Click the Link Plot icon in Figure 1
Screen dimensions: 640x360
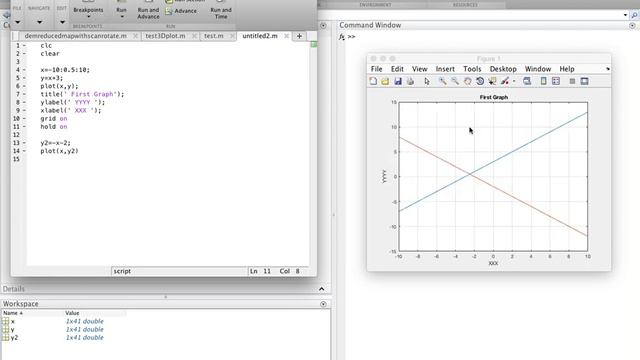coord(527,81)
